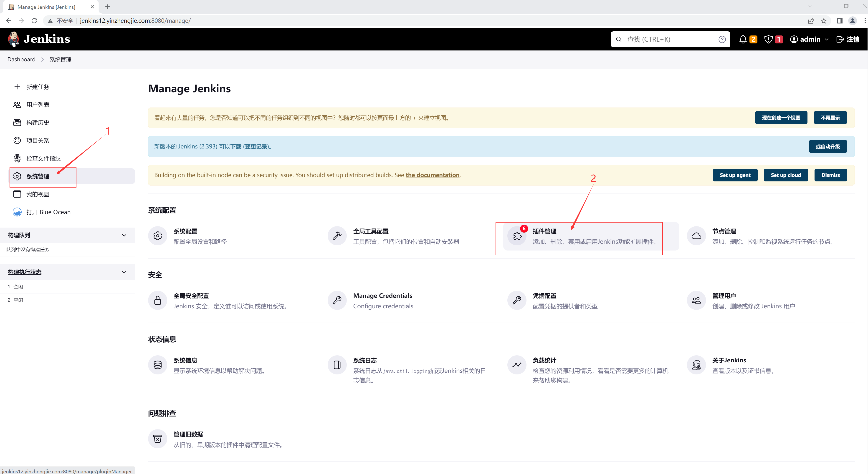
Task: Click the plugin manager puzzle icon
Action: [x=517, y=236]
